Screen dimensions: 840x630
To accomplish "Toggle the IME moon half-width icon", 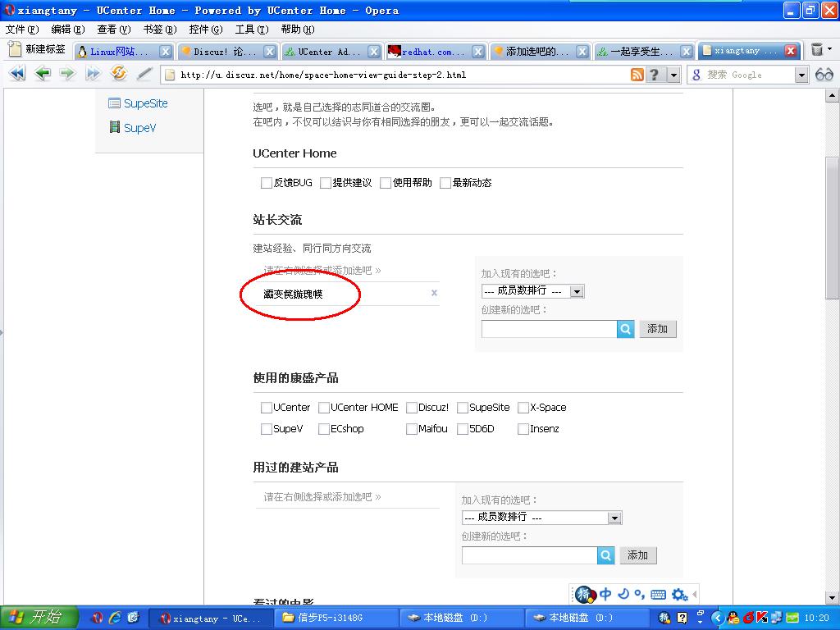I will (x=623, y=594).
